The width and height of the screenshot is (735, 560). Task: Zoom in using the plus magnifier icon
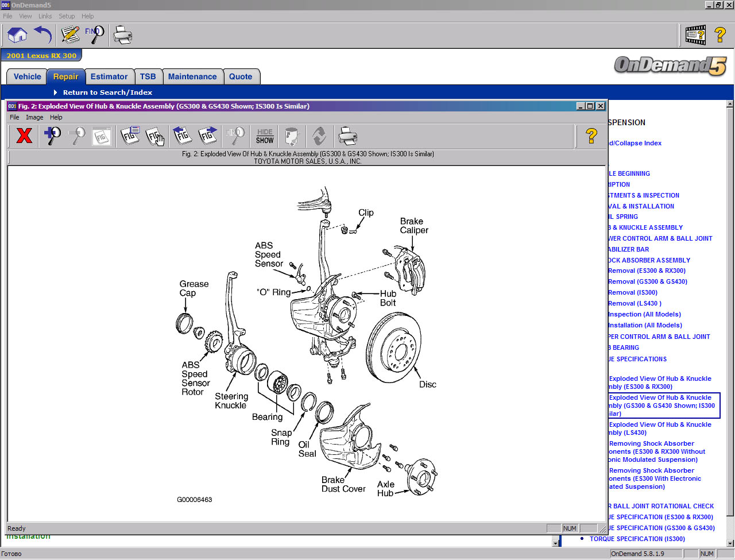[x=52, y=136]
